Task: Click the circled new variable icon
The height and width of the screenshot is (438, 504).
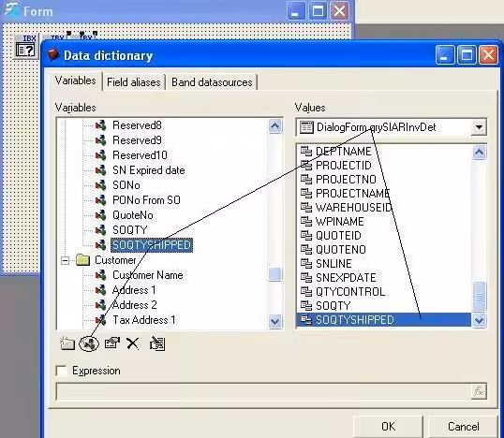Action: (89, 343)
